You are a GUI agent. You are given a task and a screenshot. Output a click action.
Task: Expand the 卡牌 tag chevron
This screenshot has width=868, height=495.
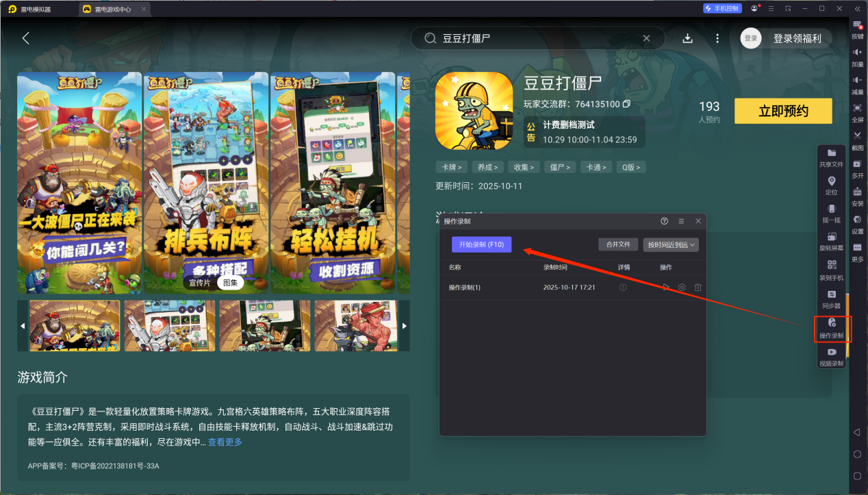click(460, 167)
